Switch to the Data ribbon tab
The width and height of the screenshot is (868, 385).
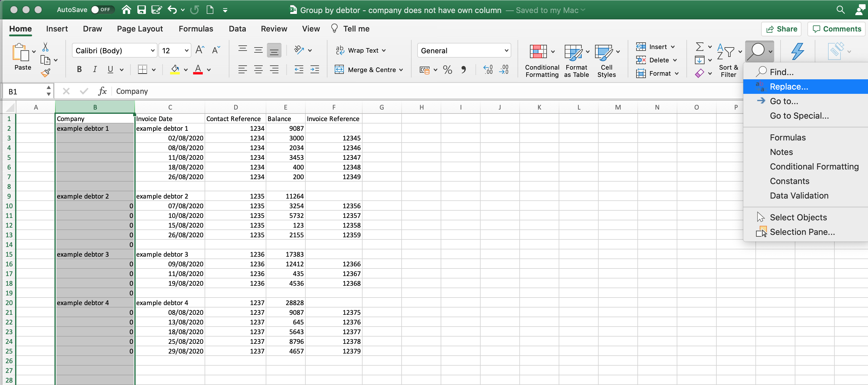pos(237,29)
